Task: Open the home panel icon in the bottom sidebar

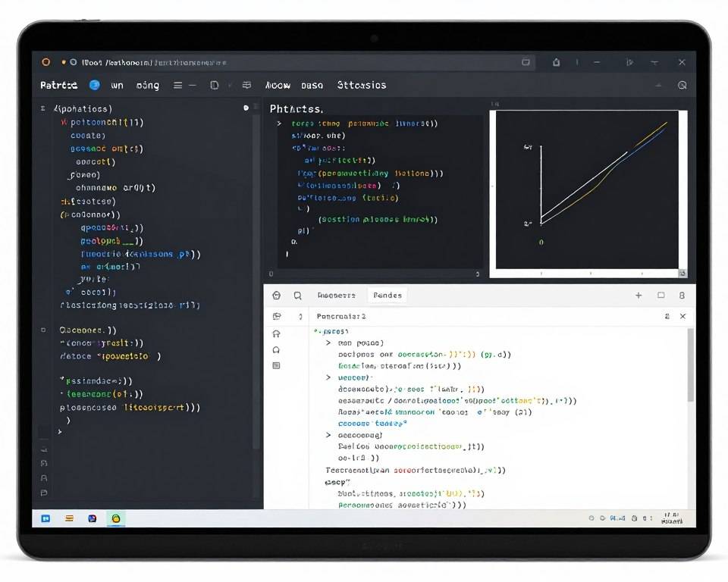Action: click(x=276, y=333)
